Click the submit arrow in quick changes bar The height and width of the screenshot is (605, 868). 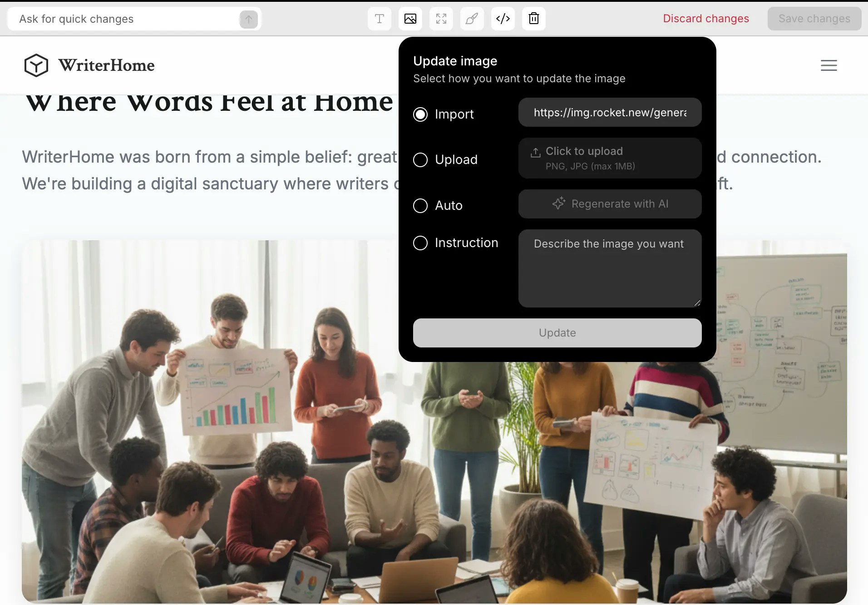[x=248, y=19]
